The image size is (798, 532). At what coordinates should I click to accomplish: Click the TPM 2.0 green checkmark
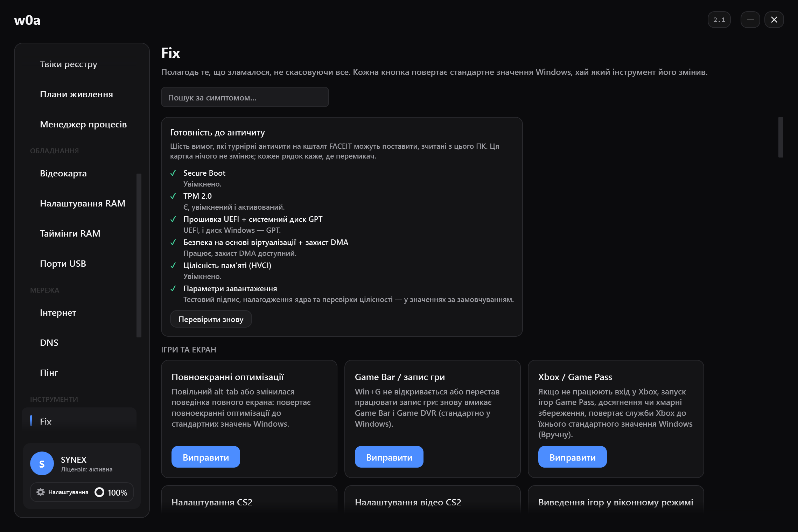point(173,196)
